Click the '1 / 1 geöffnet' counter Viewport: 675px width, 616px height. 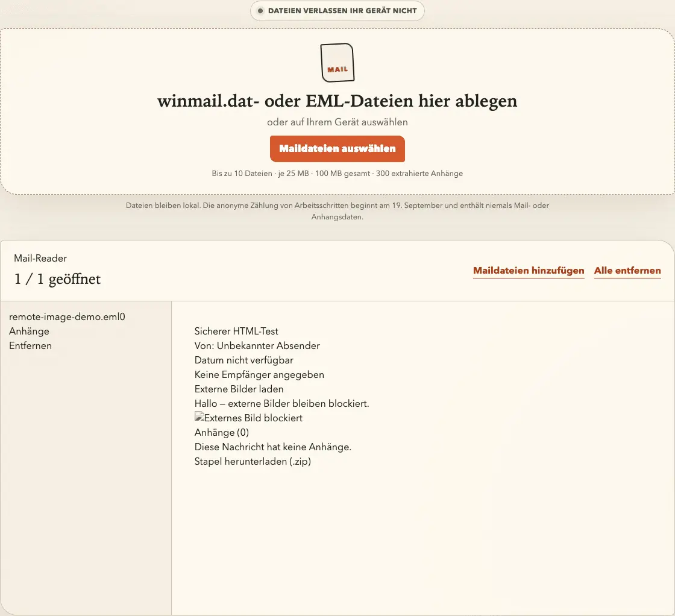[57, 279]
